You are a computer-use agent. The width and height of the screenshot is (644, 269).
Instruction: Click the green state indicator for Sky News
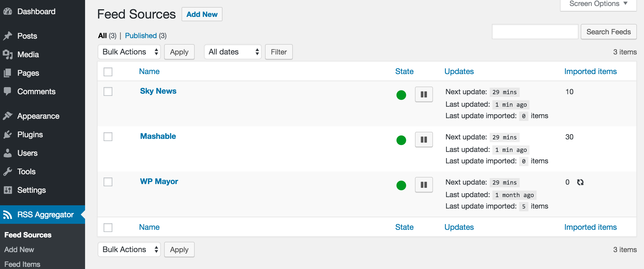pos(401,95)
